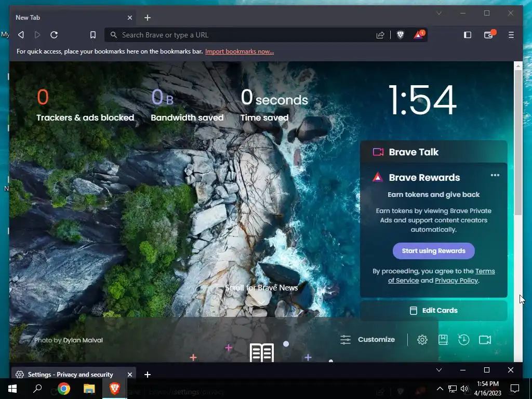Click the 1:54 clock widget
This screenshot has width=532, height=399.
[422, 100]
